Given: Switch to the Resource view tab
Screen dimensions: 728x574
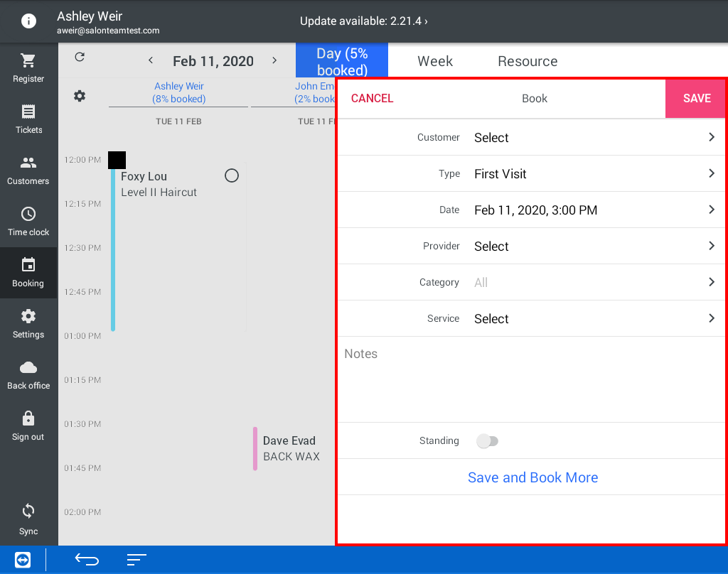Looking at the screenshot, I should click(528, 62).
